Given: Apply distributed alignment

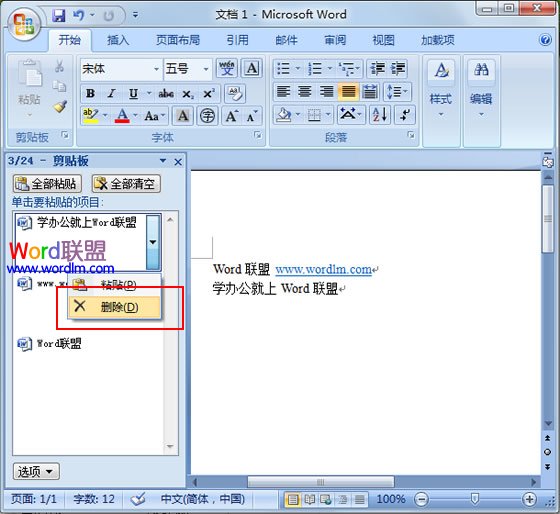Looking at the screenshot, I should [370, 91].
